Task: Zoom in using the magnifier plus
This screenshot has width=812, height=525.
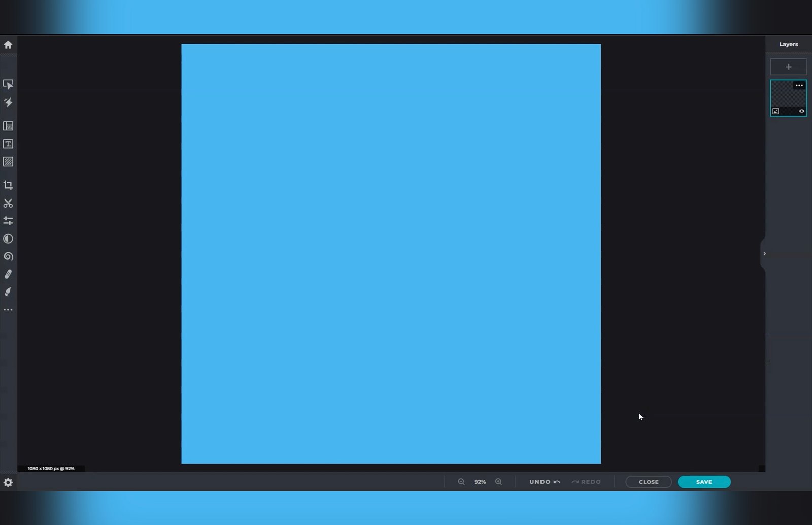Action: click(498, 482)
